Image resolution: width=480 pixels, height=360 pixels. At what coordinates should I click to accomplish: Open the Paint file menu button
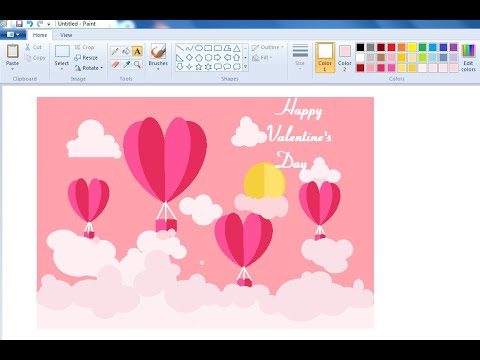click(x=13, y=35)
